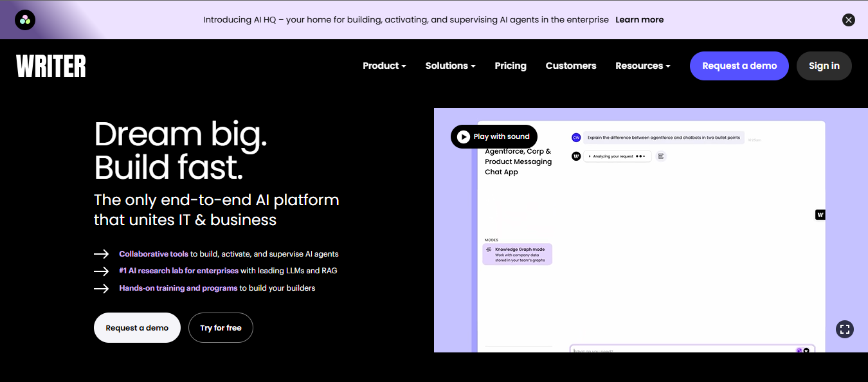Click the black W icon on video's right edge
The height and width of the screenshot is (382, 868).
(820, 215)
